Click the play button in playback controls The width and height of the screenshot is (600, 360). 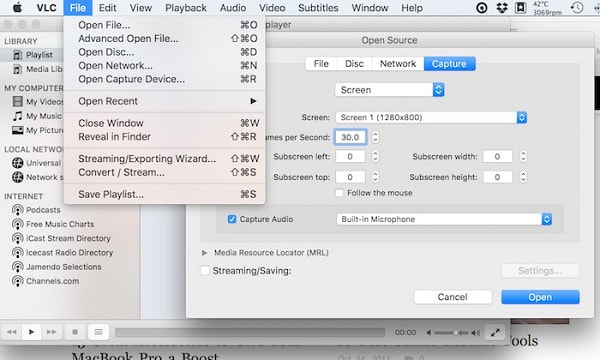pos(32,332)
